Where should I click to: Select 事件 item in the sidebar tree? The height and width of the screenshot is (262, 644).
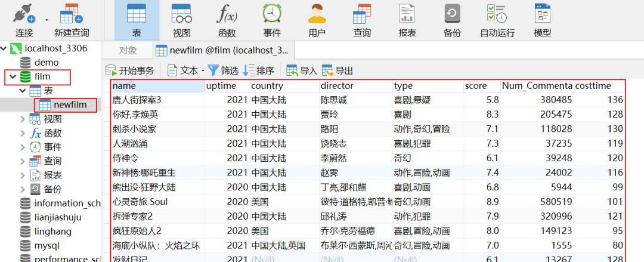click(52, 147)
